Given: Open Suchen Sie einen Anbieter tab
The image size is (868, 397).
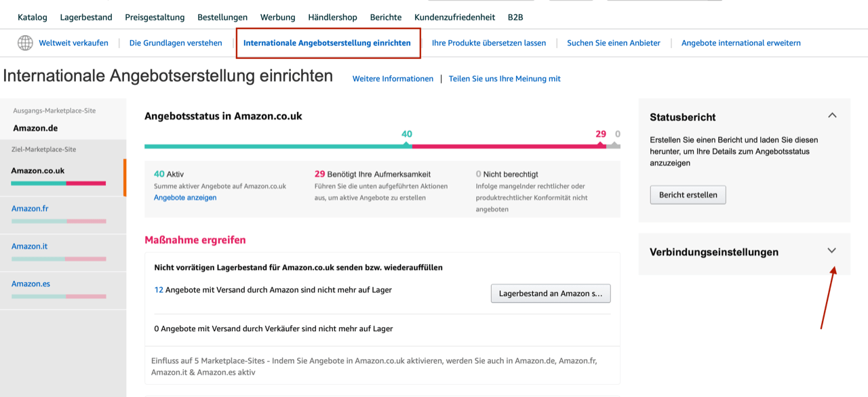Looking at the screenshot, I should [x=614, y=43].
